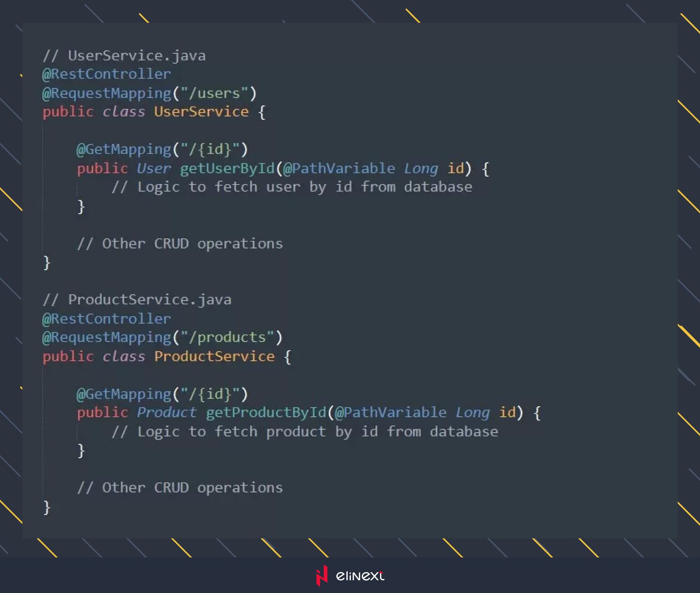The height and width of the screenshot is (593, 700).
Task: Click the ProductService.java filename comment
Action: tap(137, 300)
